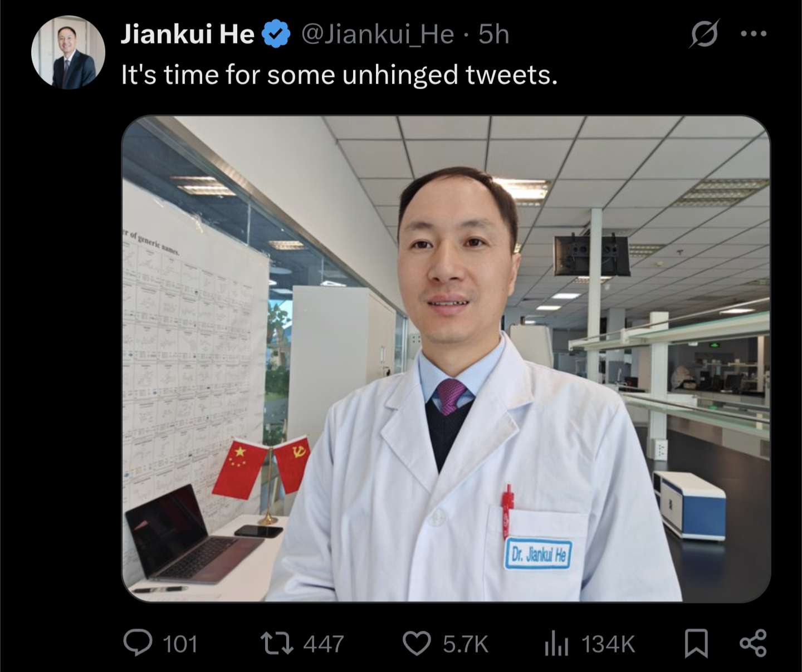802x672 pixels.
Task: Open the share icon
Action: (x=753, y=644)
